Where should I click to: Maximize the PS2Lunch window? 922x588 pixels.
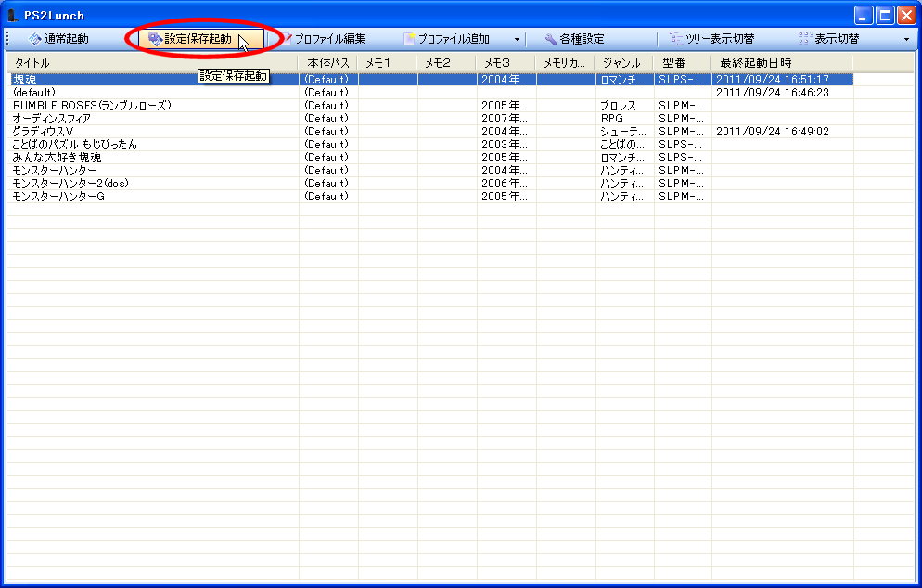point(885,15)
